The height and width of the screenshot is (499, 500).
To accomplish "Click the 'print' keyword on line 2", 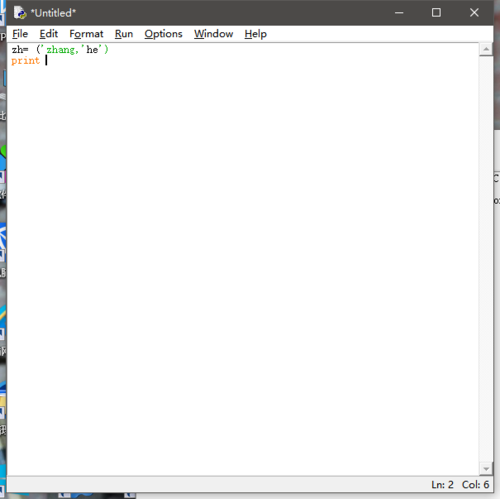I will tap(25, 61).
